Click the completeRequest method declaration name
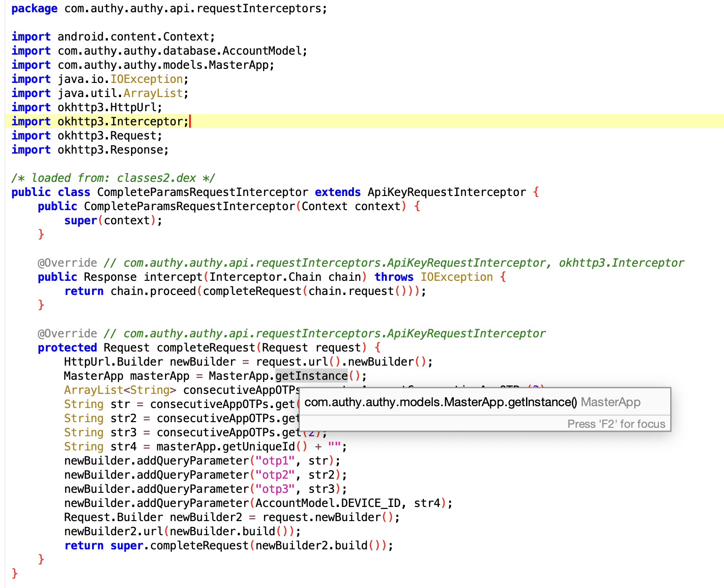 point(206,348)
